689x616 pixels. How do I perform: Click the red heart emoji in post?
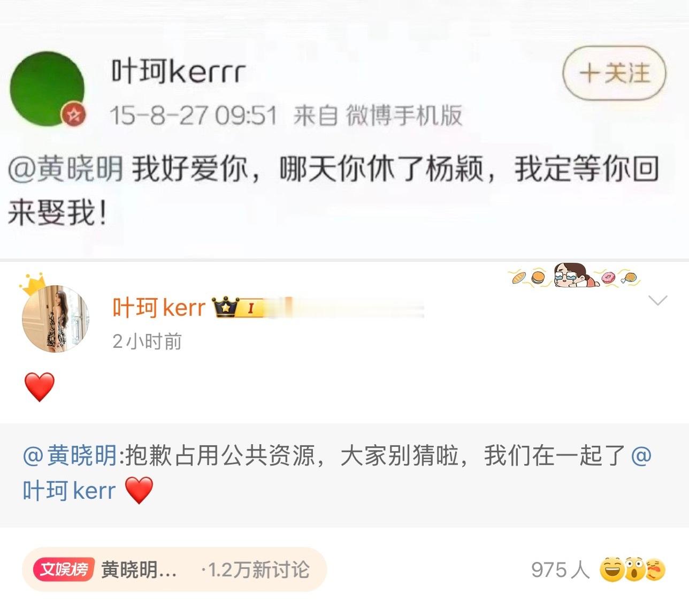tap(40, 387)
